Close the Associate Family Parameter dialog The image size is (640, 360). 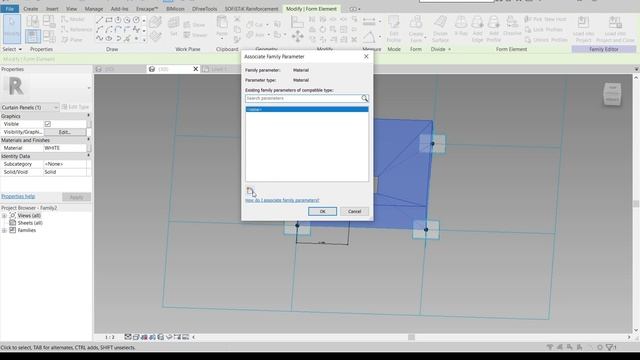click(x=366, y=56)
